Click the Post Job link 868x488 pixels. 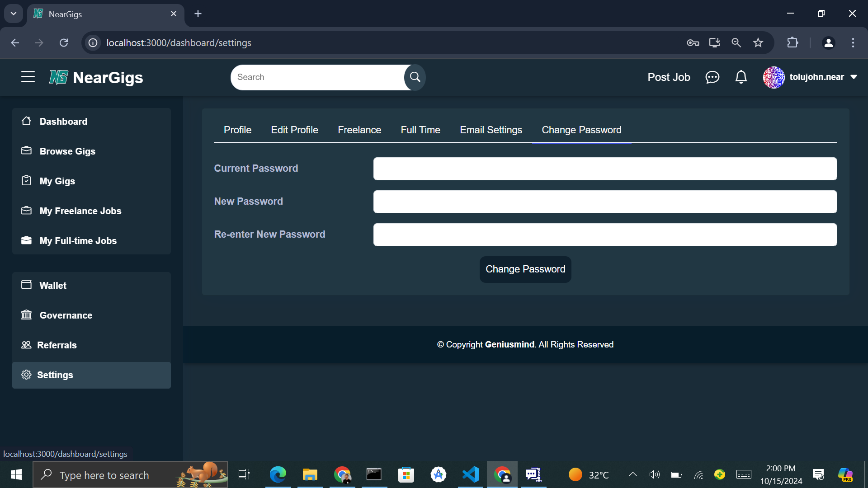pyautogui.click(x=669, y=77)
